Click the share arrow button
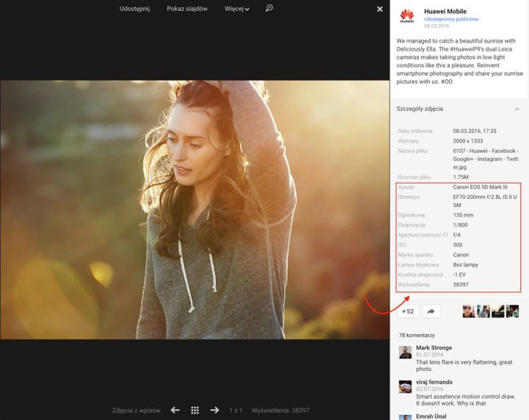This screenshot has height=420, width=529. coord(431,312)
